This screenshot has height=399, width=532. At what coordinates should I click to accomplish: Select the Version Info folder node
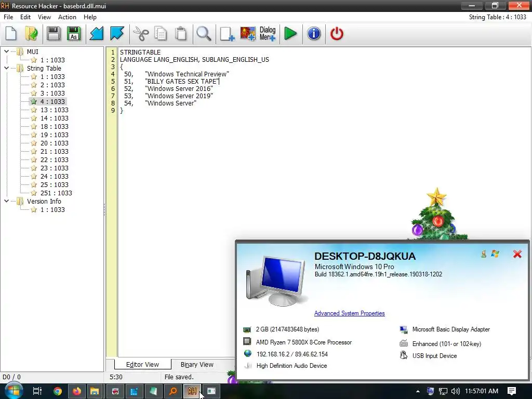point(44,201)
